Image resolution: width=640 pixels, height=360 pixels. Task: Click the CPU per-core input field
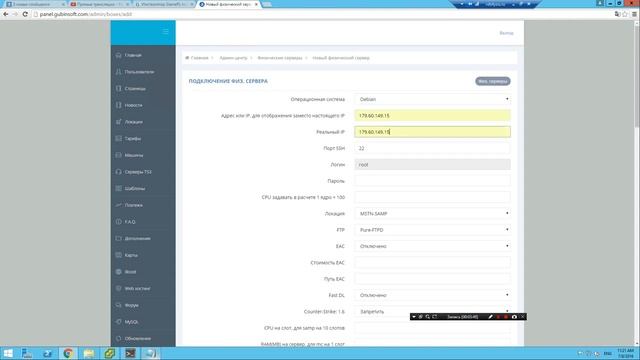coord(432,197)
